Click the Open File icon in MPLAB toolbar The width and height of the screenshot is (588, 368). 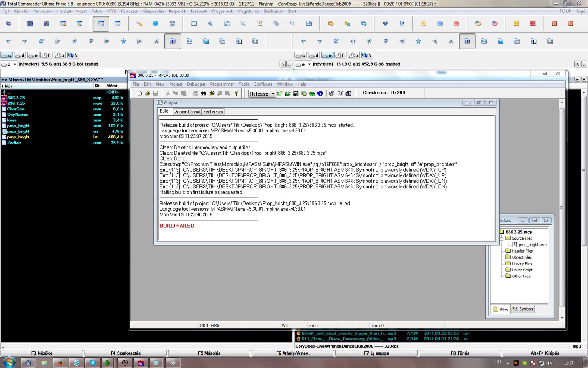[147, 93]
